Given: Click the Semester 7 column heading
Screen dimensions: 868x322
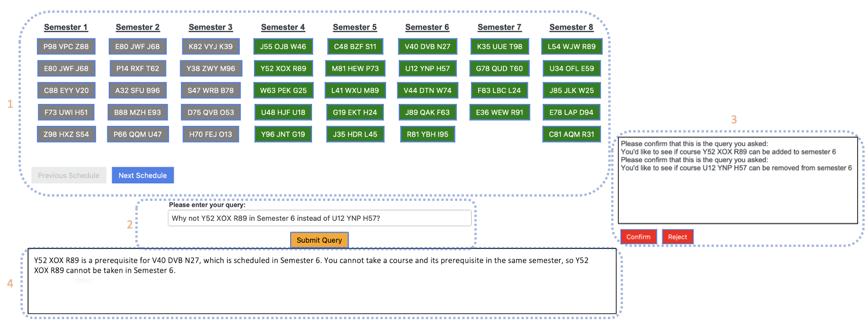Looking at the screenshot, I should [x=500, y=27].
